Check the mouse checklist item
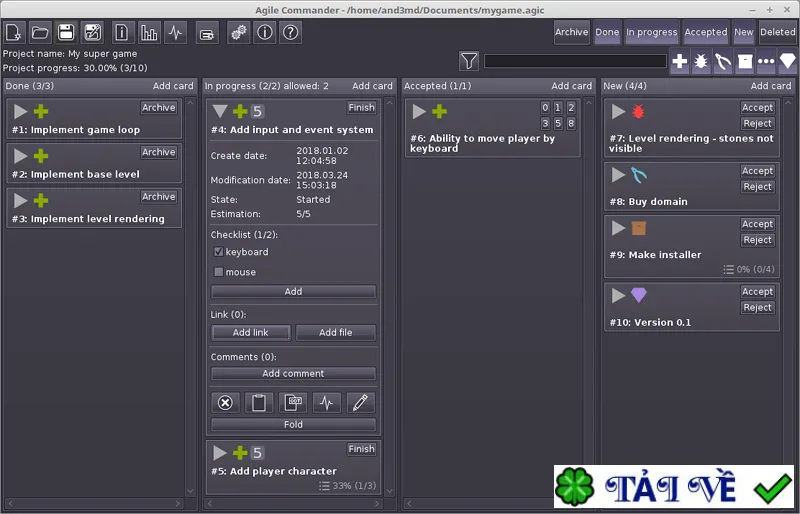The height and width of the screenshot is (514, 800). [218, 272]
